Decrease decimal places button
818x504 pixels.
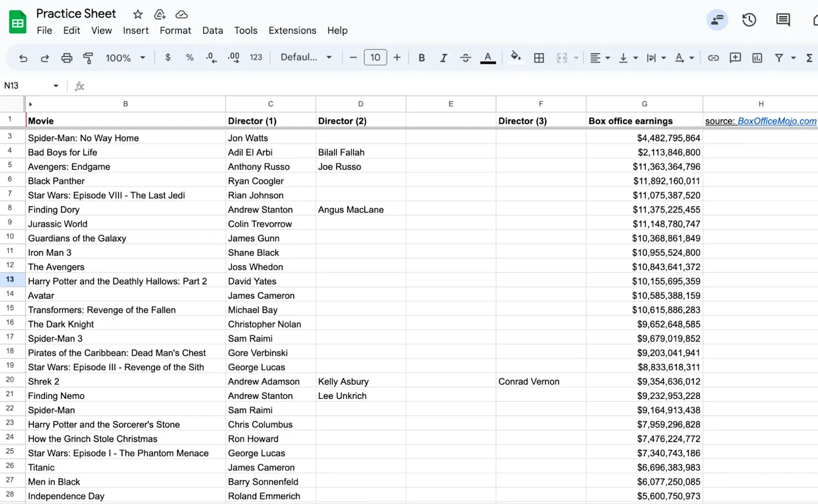[x=212, y=57]
